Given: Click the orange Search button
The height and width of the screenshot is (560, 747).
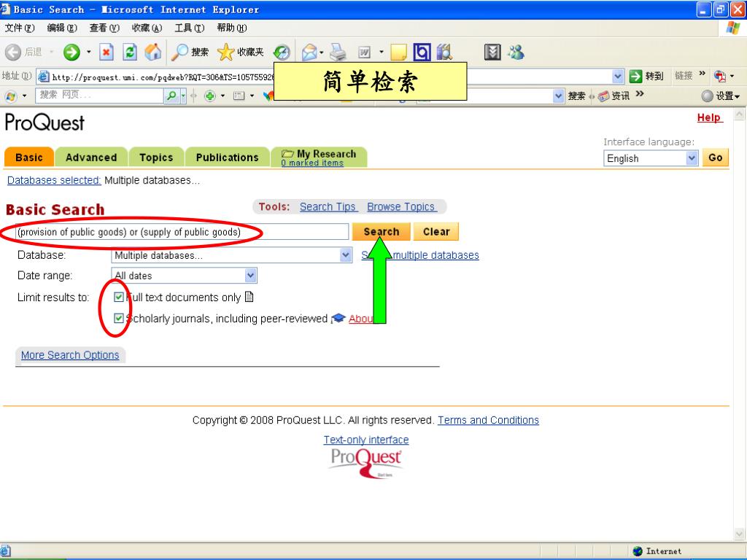Looking at the screenshot, I should click(381, 231).
